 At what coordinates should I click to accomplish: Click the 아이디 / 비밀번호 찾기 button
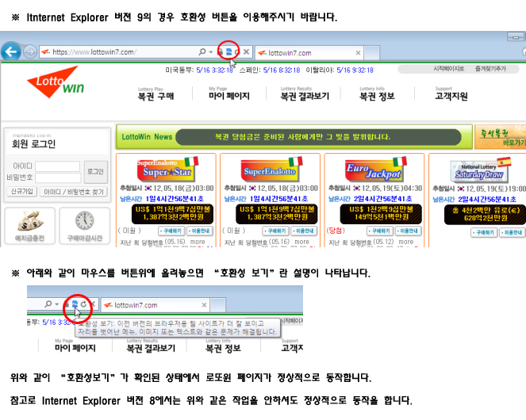tap(74, 192)
